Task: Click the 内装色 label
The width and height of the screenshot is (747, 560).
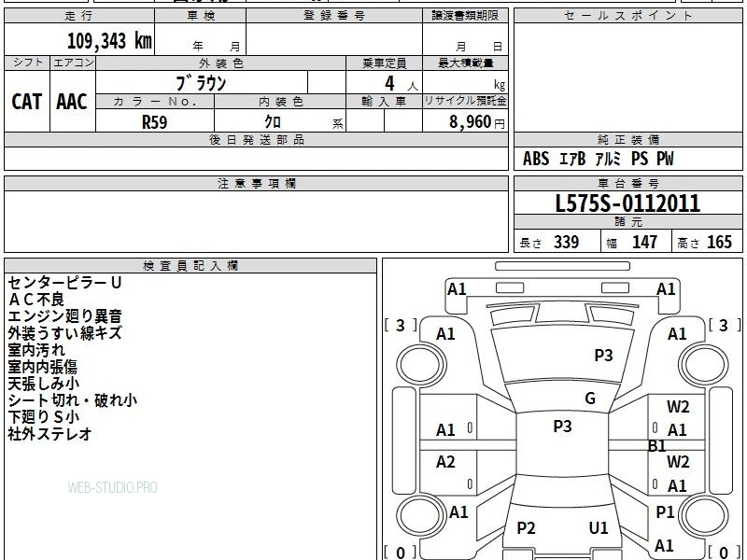Action: pyautogui.click(x=280, y=102)
